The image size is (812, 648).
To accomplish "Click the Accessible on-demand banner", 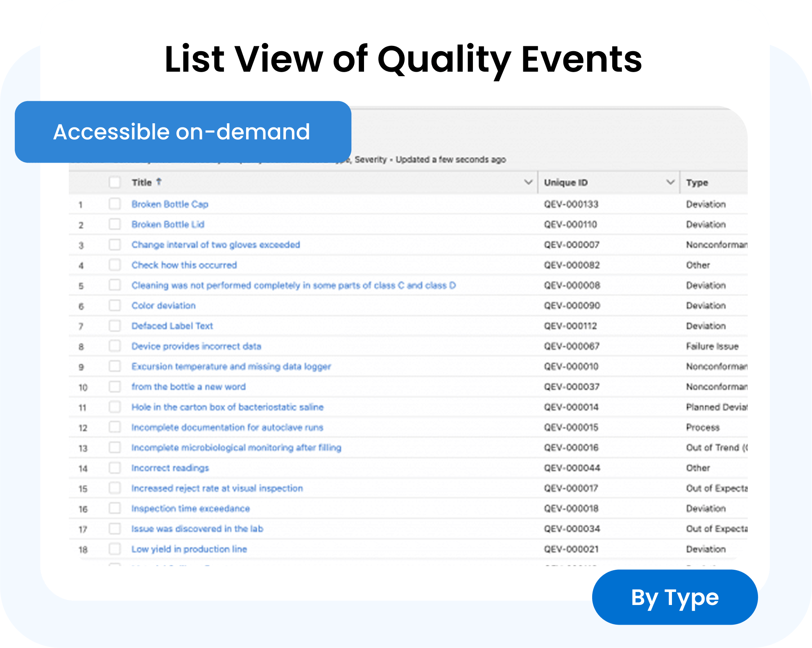I will coord(183,132).
